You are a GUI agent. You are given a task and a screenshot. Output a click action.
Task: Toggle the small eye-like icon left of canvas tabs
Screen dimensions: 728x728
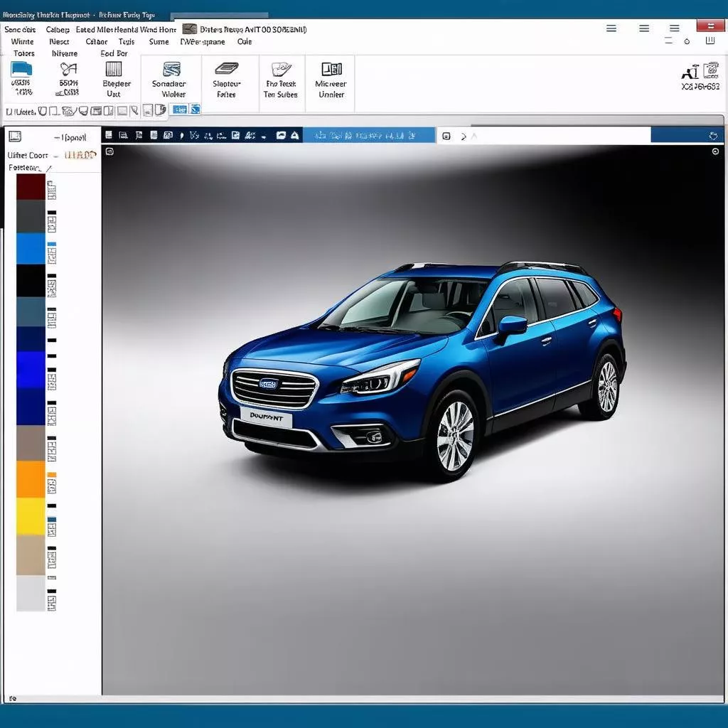tap(110, 151)
